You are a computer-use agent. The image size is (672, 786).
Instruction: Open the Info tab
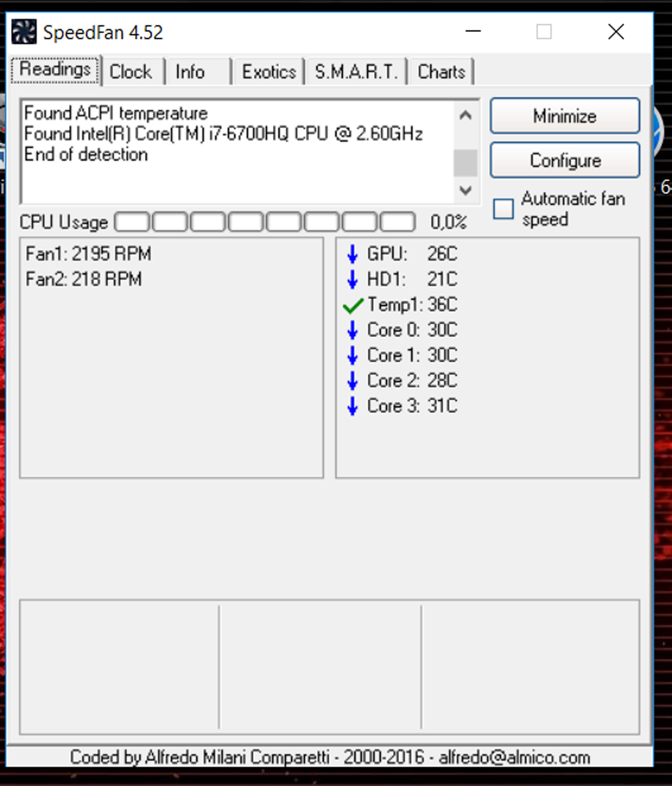(199, 72)
